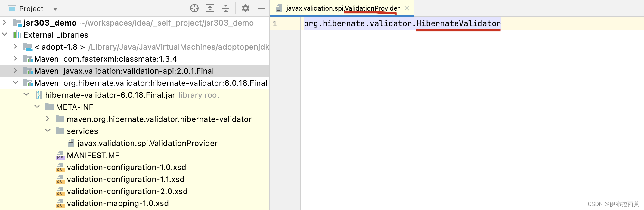Select the < adopt-1.8 > JDK entry
The width and height of the screenshot is (644, 210).
pyautogui.click(x=135, y=47)
